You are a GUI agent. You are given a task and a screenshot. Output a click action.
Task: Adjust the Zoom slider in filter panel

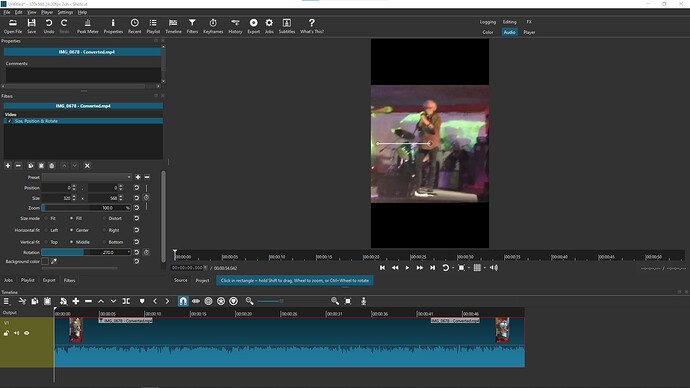pyautogui.click(x=86, y=208)
